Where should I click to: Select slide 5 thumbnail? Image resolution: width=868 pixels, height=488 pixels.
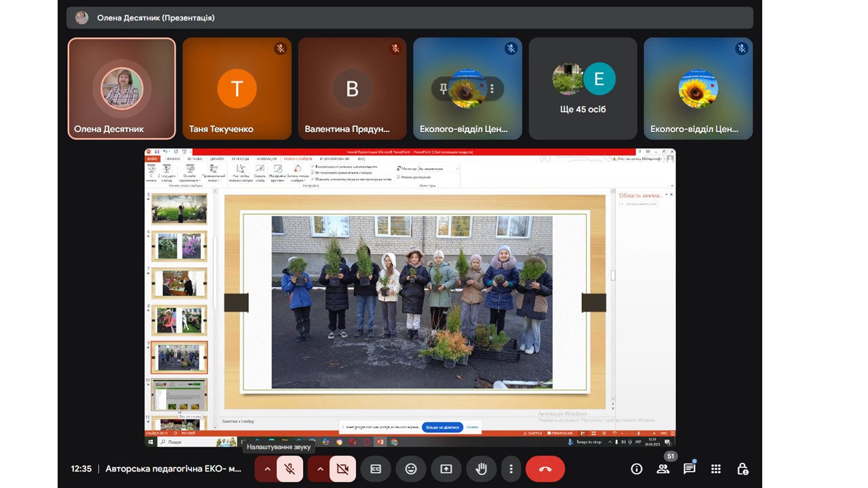pyautogui.click(x=179, y=209)
